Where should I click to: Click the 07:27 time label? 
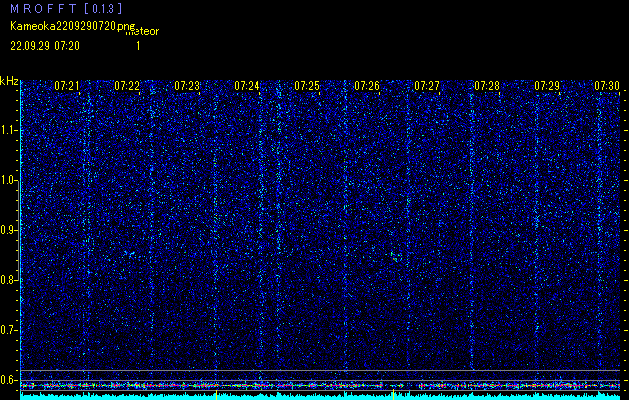pos(427,85)
